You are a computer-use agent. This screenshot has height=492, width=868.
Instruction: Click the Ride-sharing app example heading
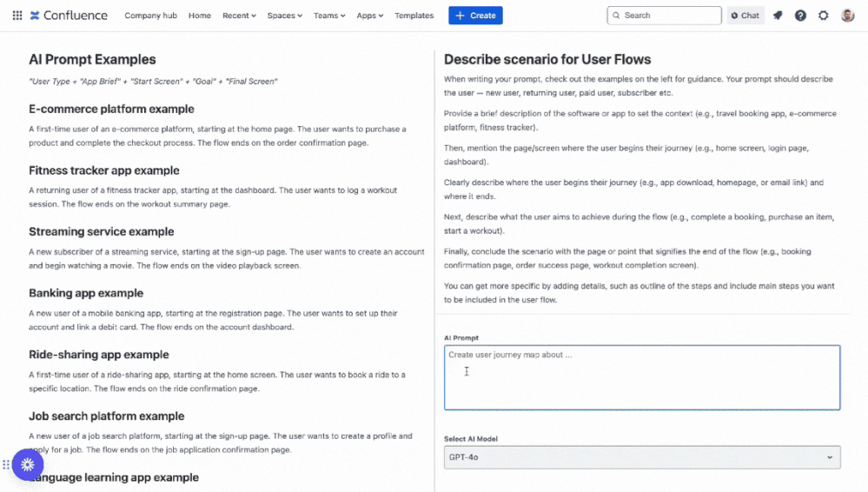pyautogui.click(x=99, y=355)
